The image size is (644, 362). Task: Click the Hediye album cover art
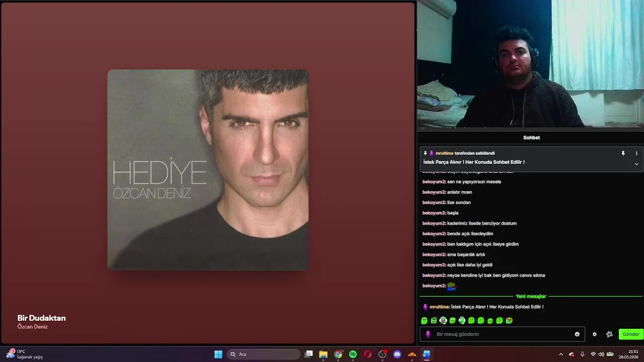coord(208,170)
